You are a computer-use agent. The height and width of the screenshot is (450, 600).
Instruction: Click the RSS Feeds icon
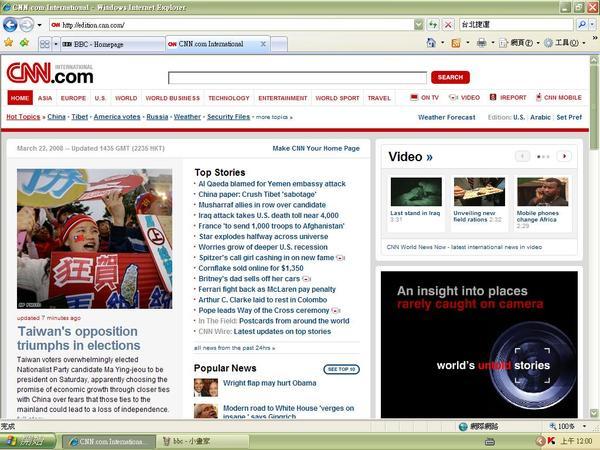coord(456,43)
